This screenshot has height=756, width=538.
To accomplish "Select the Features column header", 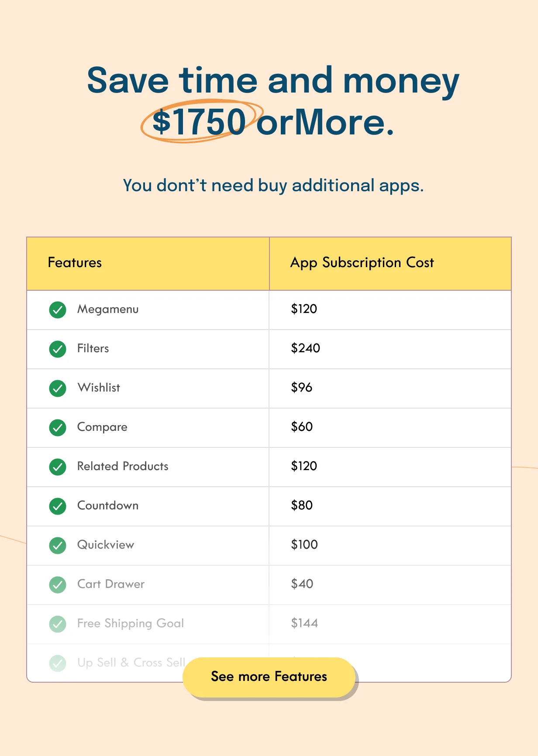I will [x=148, y=264].
